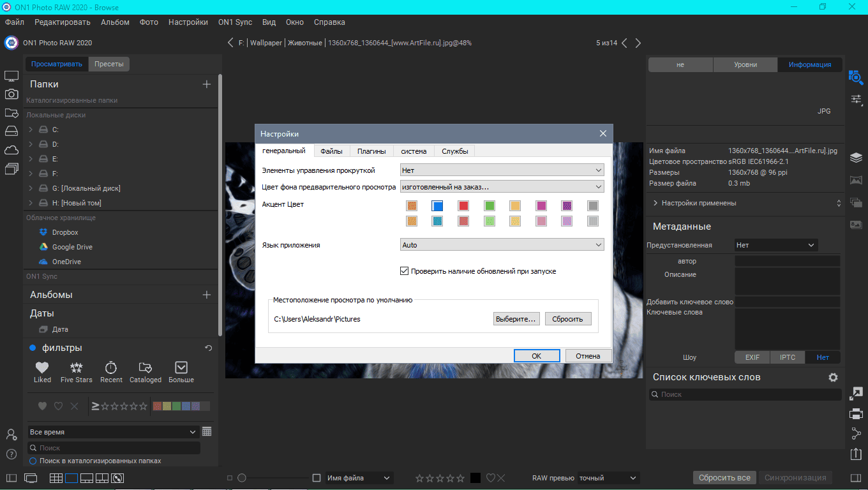Expand G: [Локальный диск] tree node
Screen dimensions: 868x490
31,188
